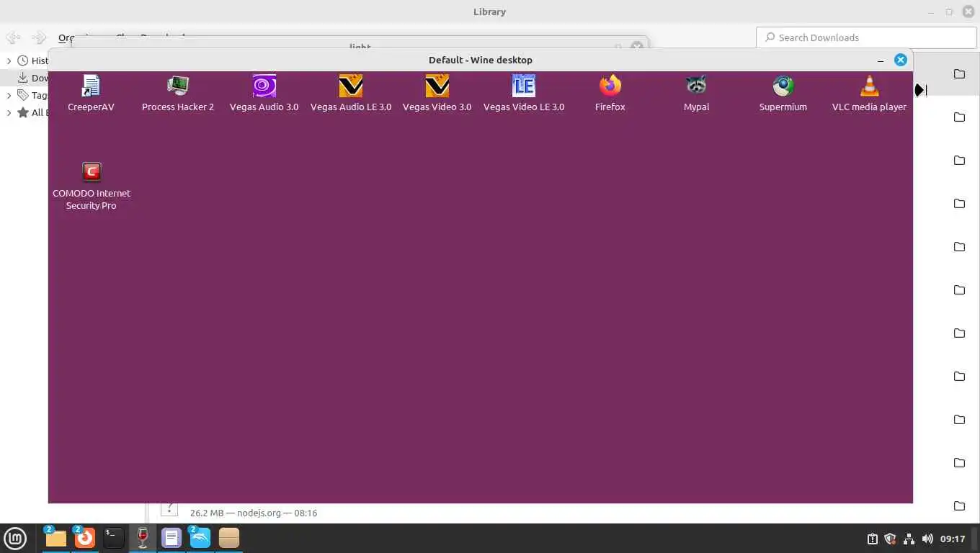Go forward in the Library window
This screenshot has height=553, width=980.
[x=39, y=37]
